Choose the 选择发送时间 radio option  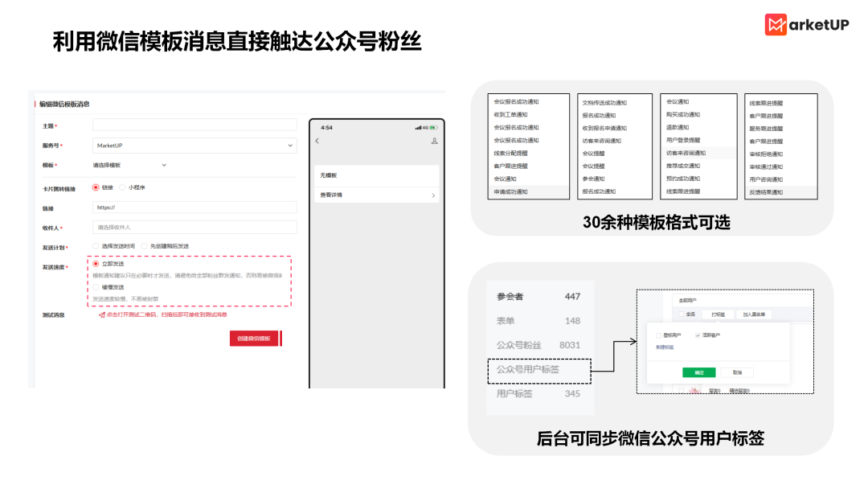pyautogui.click(x=96, y=245)
